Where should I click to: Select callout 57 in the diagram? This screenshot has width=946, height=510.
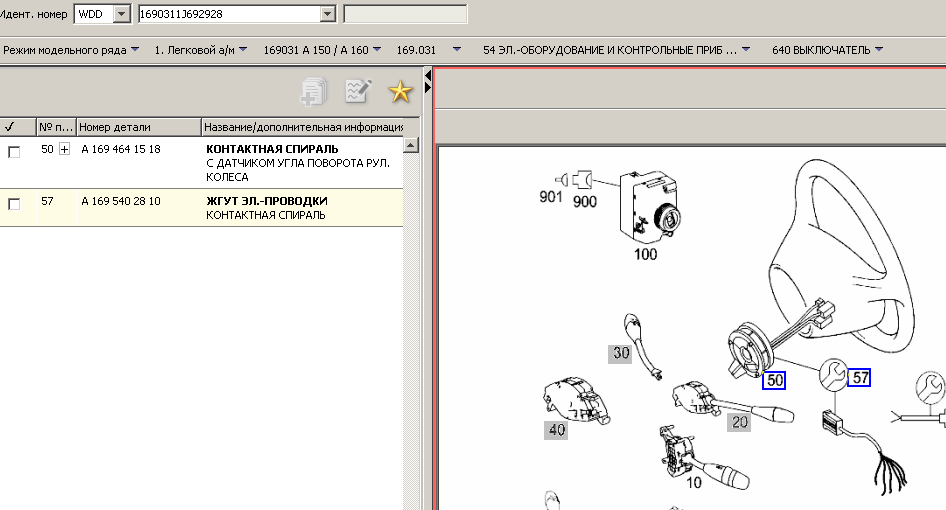(x=859, y=378)
